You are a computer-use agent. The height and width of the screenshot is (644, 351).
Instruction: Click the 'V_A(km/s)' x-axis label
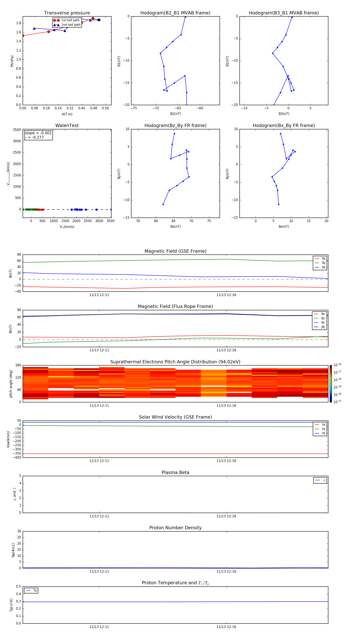67,227
